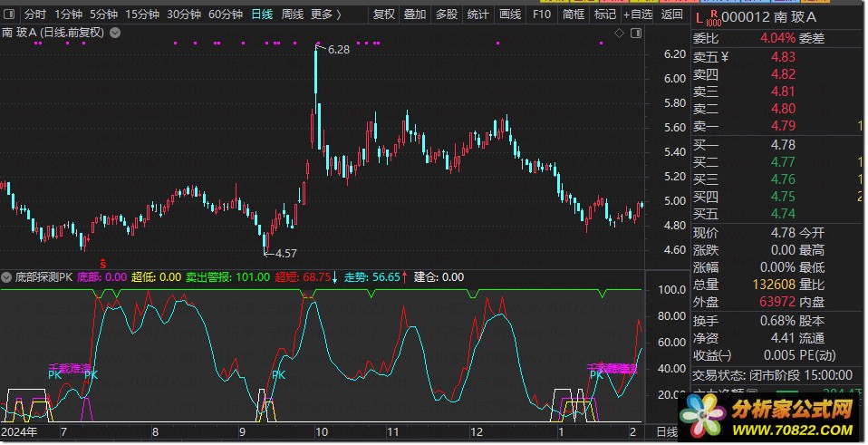Open 统计 statistics tool
Viewport: 868px width, 445px height.
click(477, 15)
